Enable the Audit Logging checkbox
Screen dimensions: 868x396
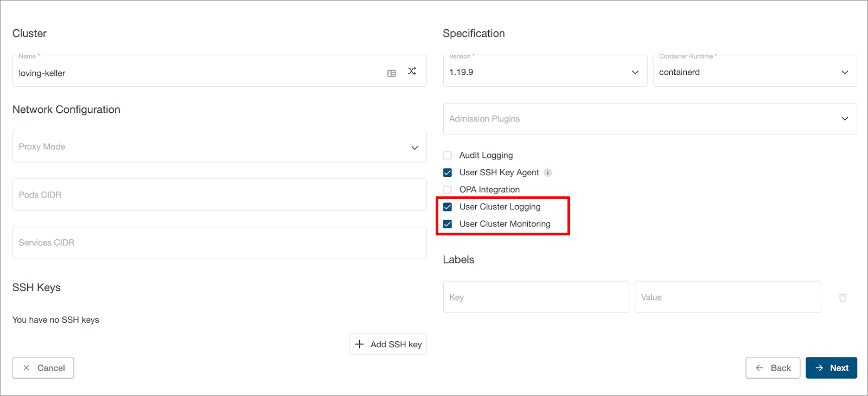[448, 156]
